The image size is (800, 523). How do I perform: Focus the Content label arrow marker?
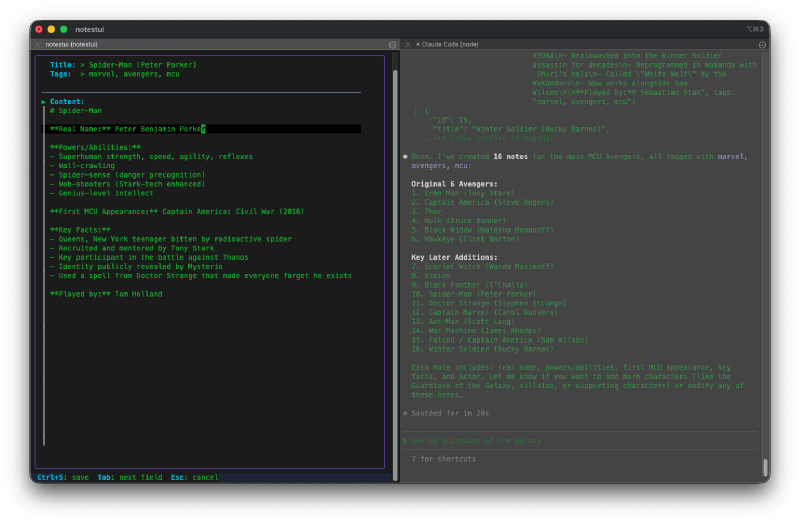point(44,102)
